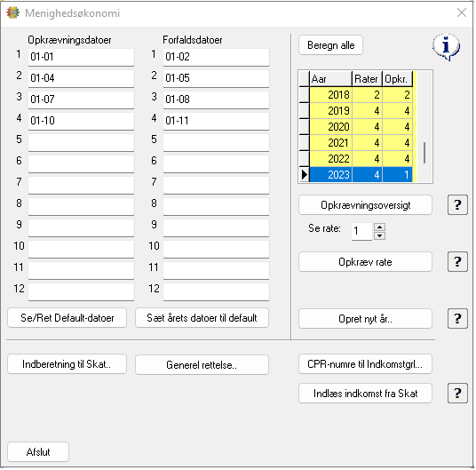Click the help icon beside Opkrævningsoversigt
Image resolution: width=476 pixels, height=470 pixels.
pos(457,205)
